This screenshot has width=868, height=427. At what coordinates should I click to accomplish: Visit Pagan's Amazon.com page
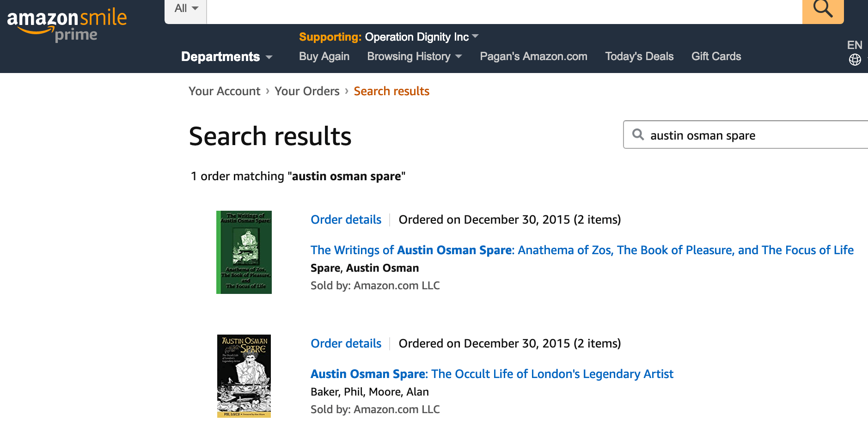tap(533, 56)
